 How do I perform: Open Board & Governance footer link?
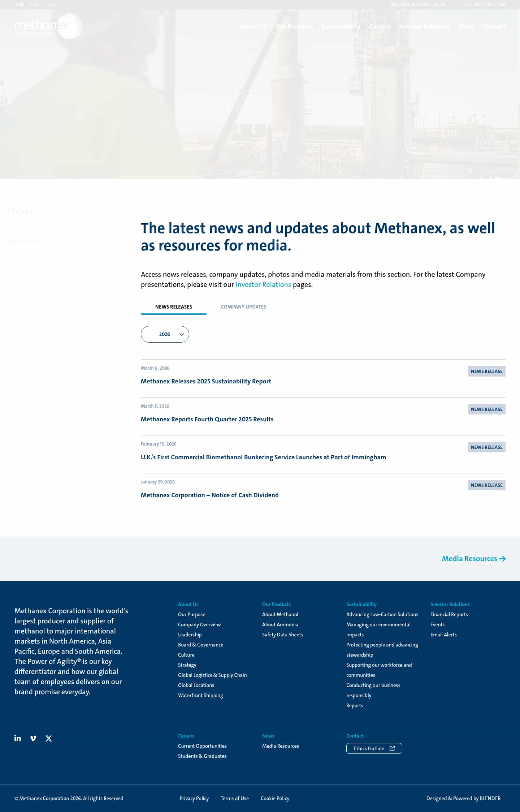[x=200, y=645]
